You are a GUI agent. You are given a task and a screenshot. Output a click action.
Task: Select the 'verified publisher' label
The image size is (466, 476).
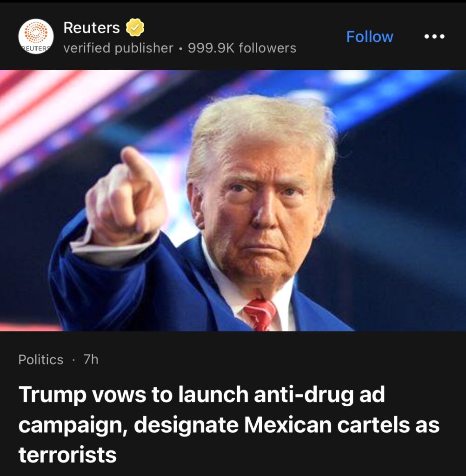118,48
